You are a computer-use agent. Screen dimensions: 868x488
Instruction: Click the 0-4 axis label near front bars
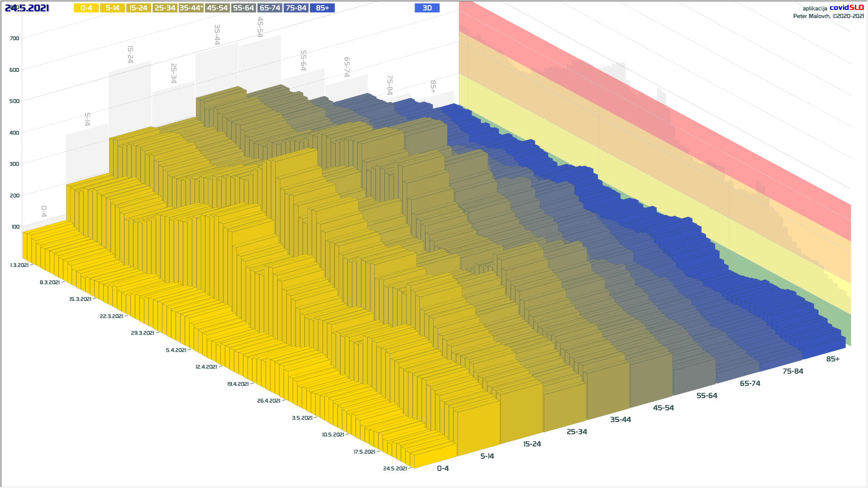[443, 469]
